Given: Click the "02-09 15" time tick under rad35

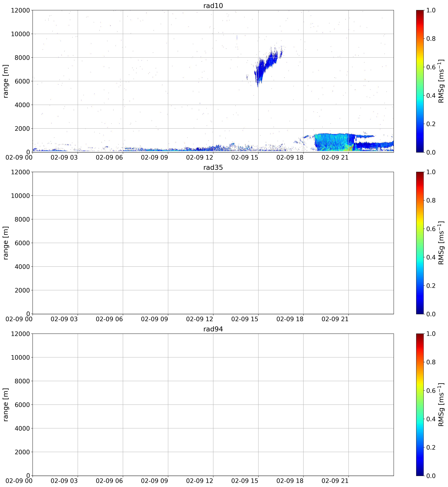Looking at the screenshot, I should tap(245, 319).
